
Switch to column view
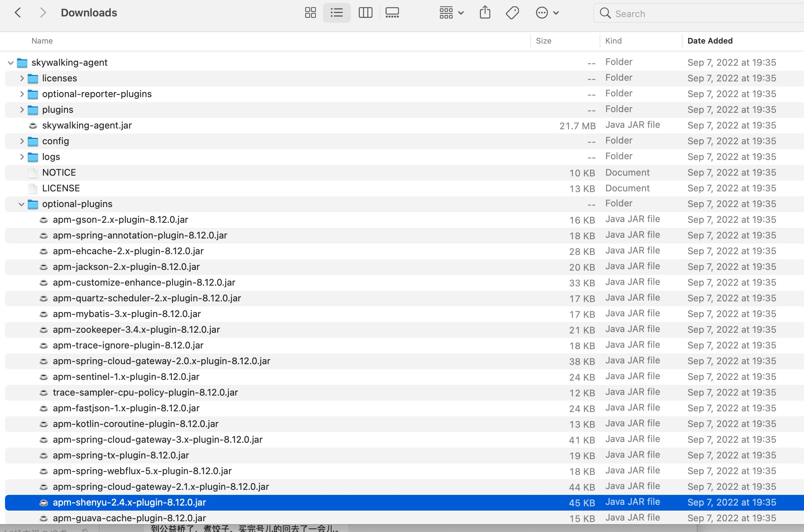pos(365,13)
